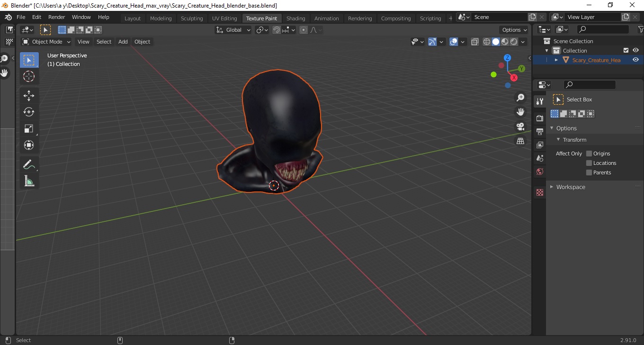
Task: Choose the Move tool
Action: (x=29, y=96)
